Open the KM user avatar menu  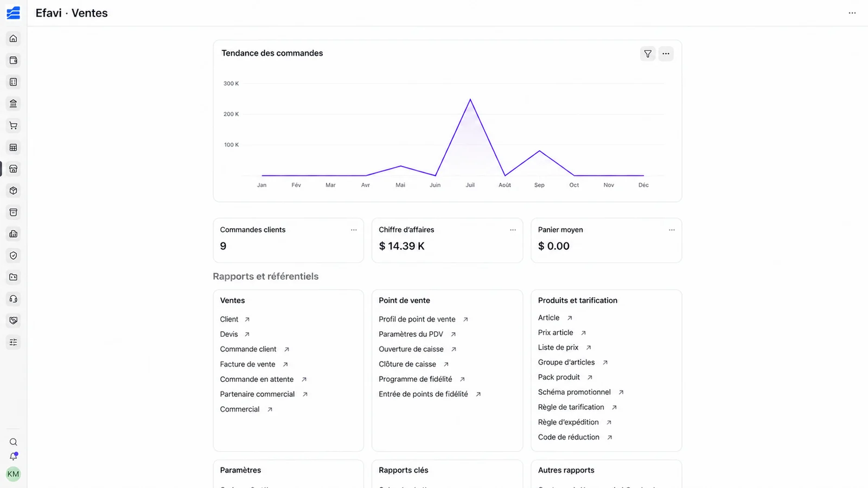[13, 474]
